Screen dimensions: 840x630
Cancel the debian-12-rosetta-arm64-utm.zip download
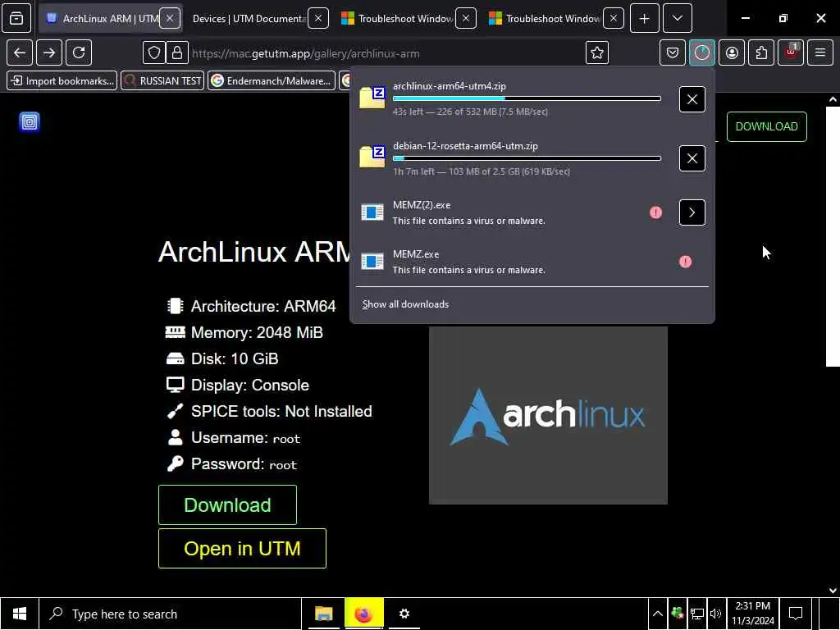click(x=692, y=158)
